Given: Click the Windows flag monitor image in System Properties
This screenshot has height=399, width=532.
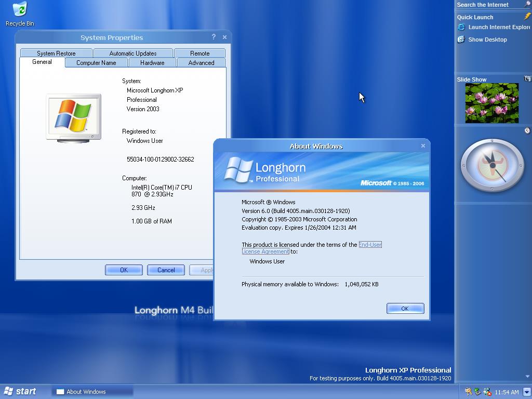Looking at the screenshot, I should pos(74,118).
